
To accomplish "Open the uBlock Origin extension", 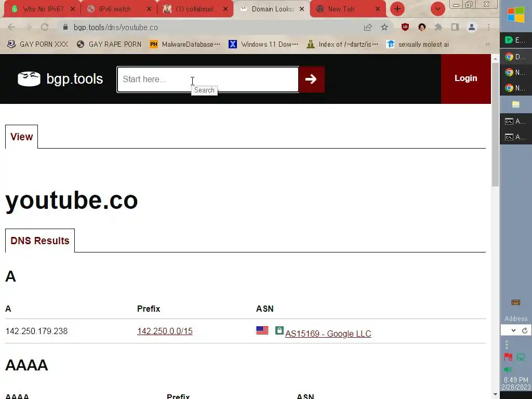I will tap(405, 27).
